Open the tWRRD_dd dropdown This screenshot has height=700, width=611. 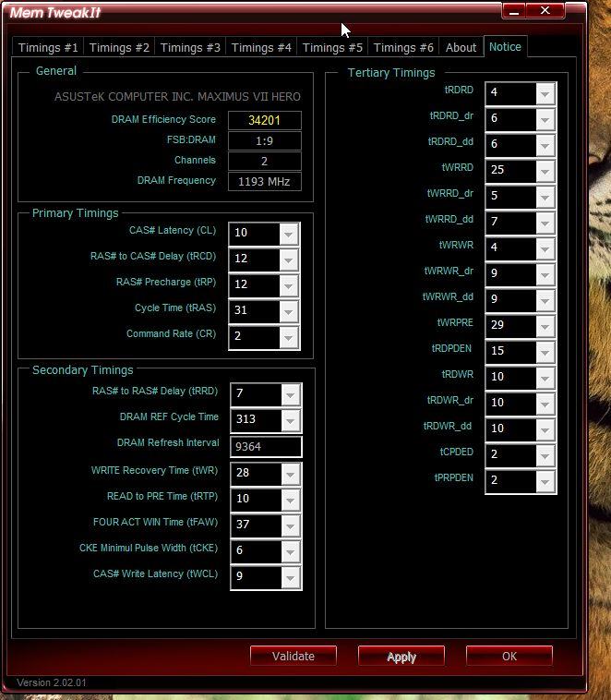(x=545, y=223)
